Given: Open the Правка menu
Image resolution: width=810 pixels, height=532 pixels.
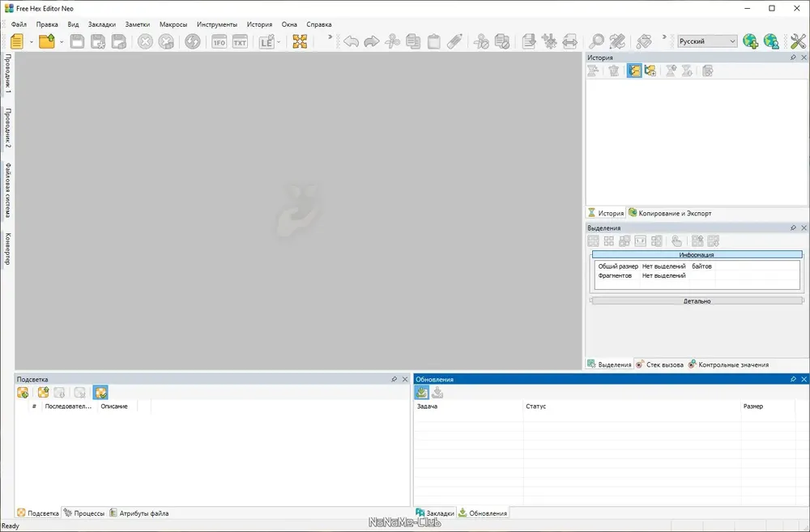Looking at the screenshot, I should [x=47, y=24].
